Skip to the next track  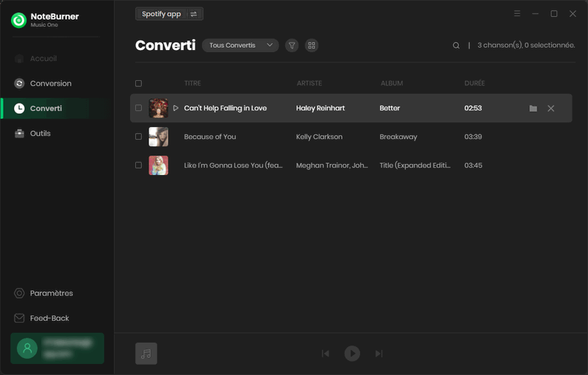click(x=379, y=354)
